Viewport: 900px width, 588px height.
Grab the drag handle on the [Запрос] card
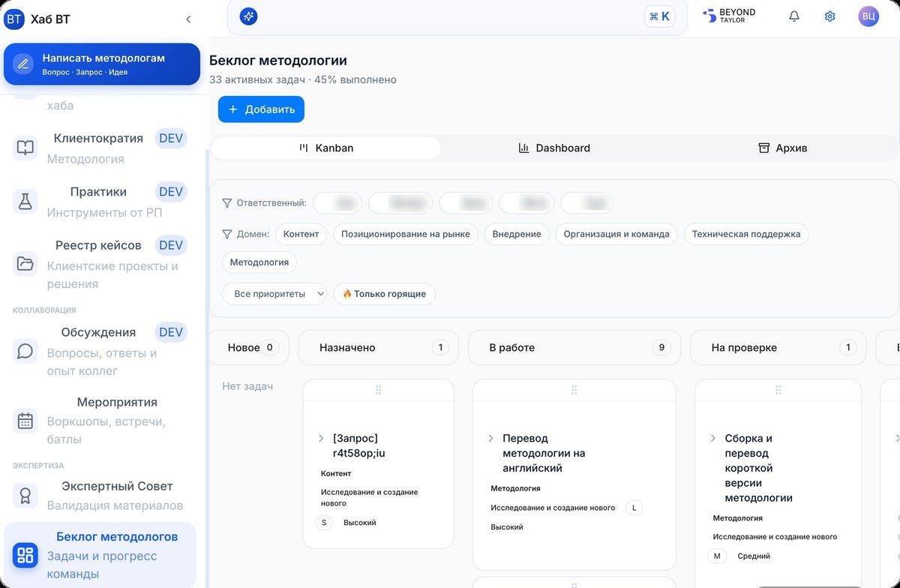(x=379, y=390)
